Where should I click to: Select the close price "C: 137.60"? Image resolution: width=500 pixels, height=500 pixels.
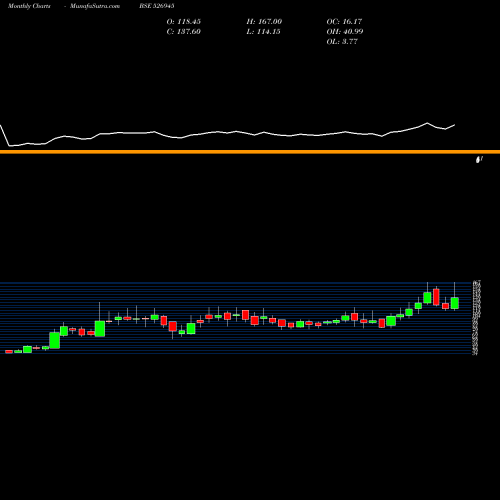[184, 32]
